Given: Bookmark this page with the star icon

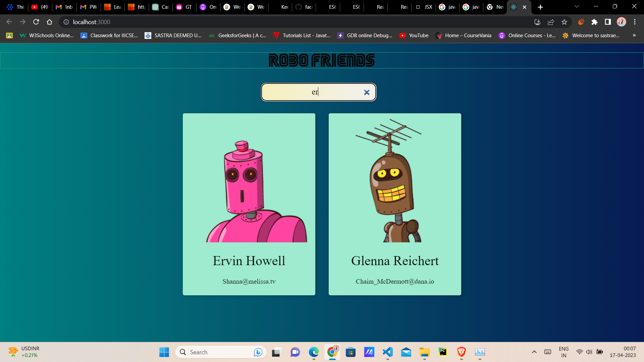Looking at the screenshot, I should pyautogui.click(x=564, y=22).
